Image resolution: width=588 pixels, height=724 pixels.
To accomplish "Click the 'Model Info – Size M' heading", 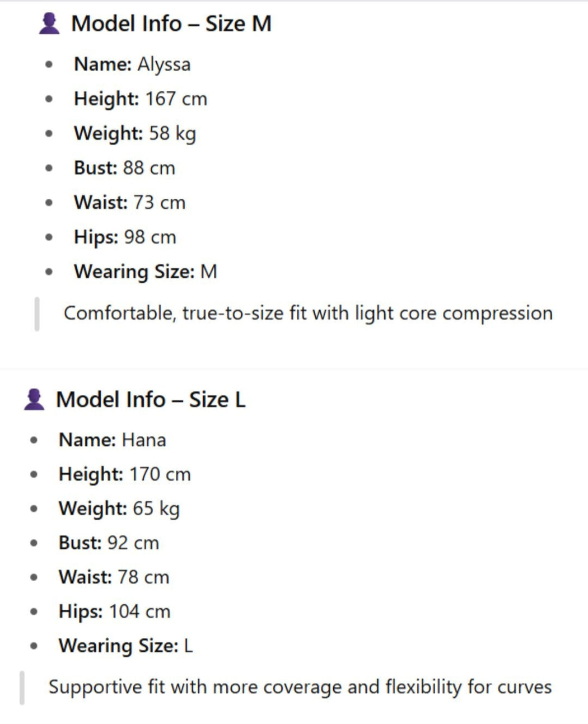I will click(171, 24).
